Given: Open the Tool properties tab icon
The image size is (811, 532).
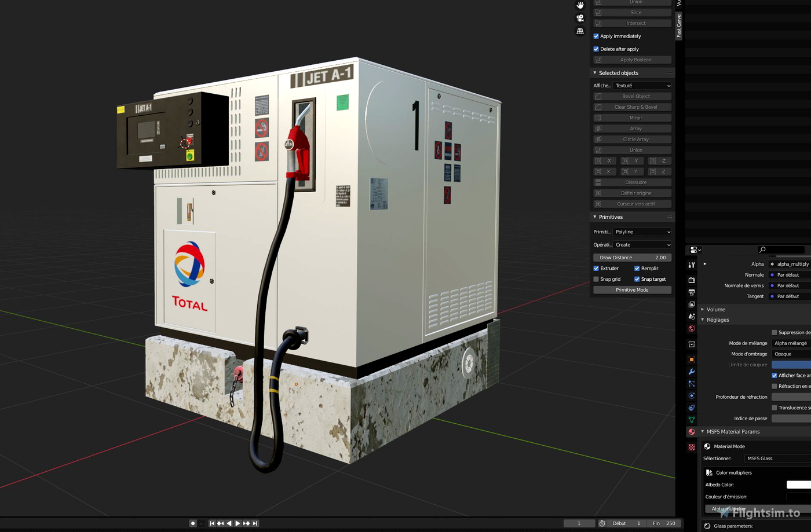Looking at the screenshot, I should click(692, 265).
